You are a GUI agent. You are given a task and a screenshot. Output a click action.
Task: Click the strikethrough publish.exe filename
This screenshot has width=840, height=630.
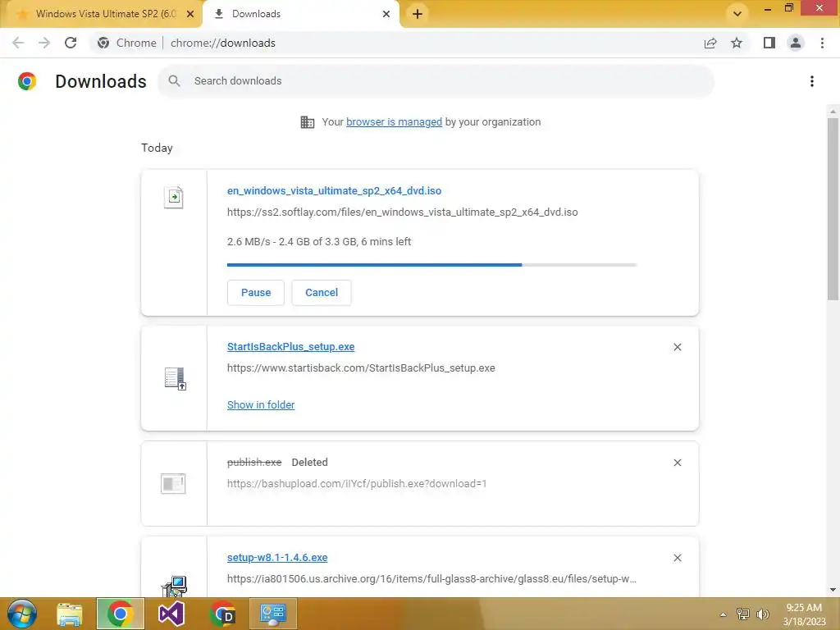pos(254,463)
